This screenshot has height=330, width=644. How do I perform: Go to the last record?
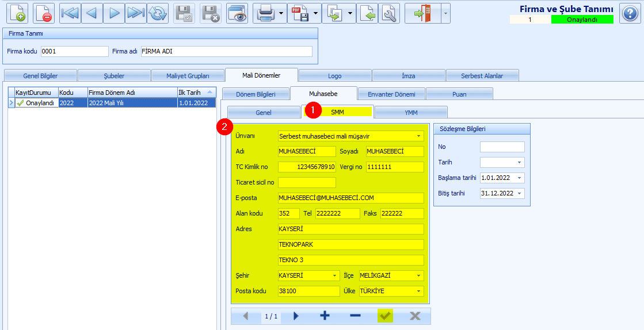point(136,13)
